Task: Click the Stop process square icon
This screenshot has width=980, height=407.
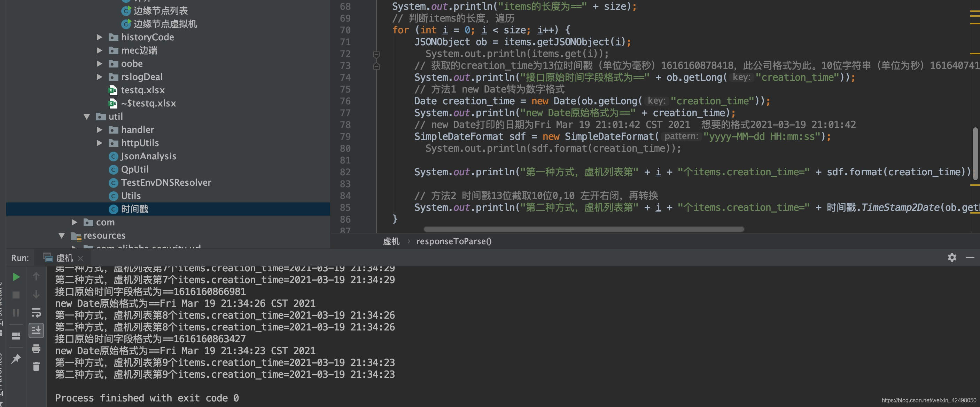Action: [x=16, y=295]
